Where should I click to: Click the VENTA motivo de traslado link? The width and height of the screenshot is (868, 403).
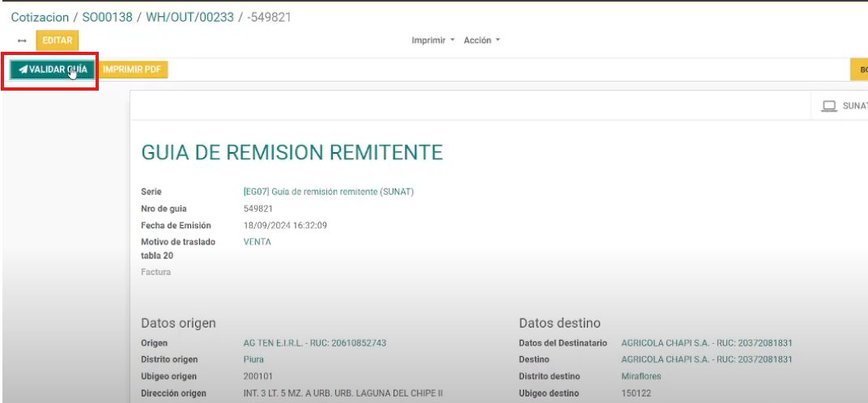pyautogui.click(x=257, y=242)
